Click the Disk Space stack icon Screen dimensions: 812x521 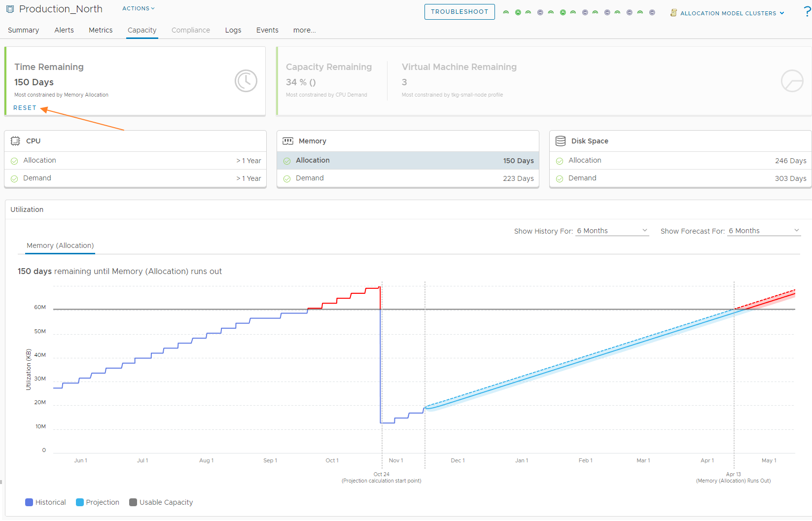point(561,141)
